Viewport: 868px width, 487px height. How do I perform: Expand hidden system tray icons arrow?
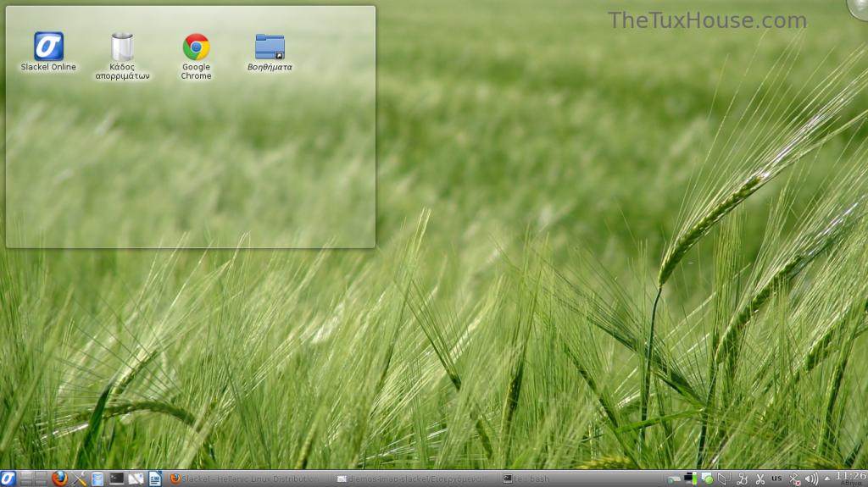[827, 479]
